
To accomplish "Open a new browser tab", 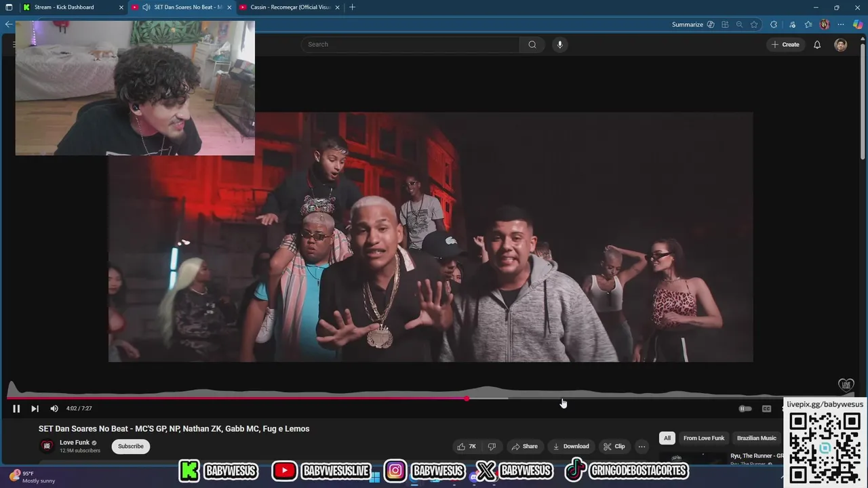I will pyautogui.click(x=352, y=7).
